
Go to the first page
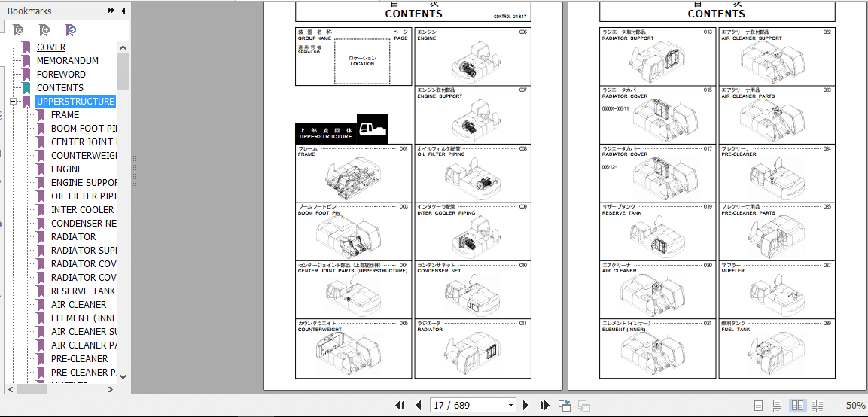pos(400,406)
